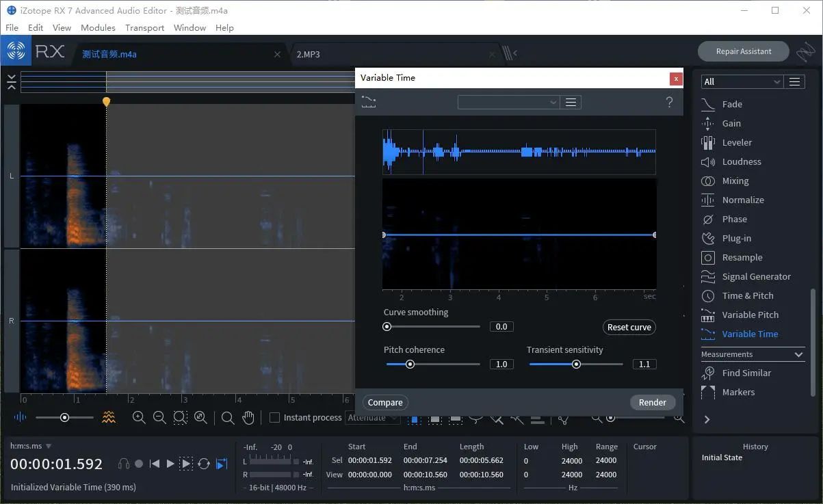Open the Transport menu

click(x=144, y=27)
